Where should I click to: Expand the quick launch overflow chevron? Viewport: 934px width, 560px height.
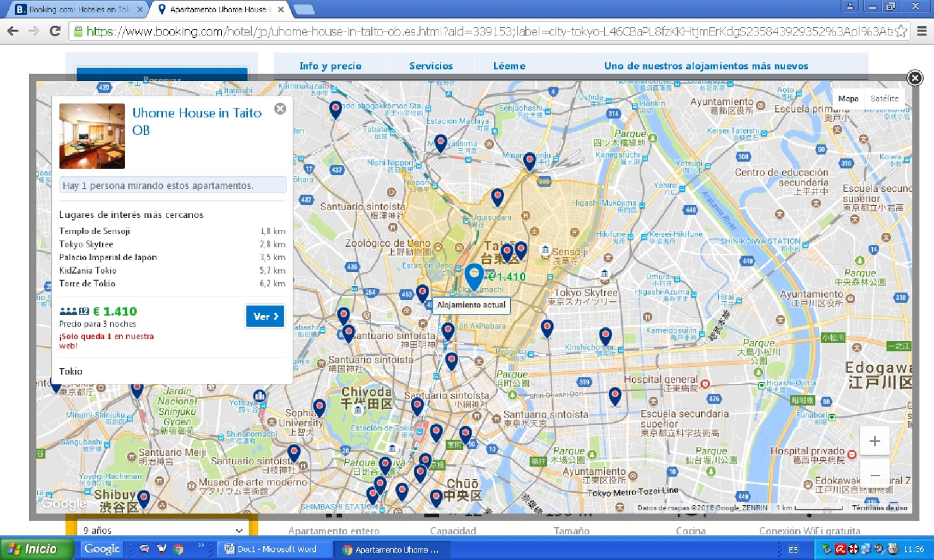click(201, 545)
